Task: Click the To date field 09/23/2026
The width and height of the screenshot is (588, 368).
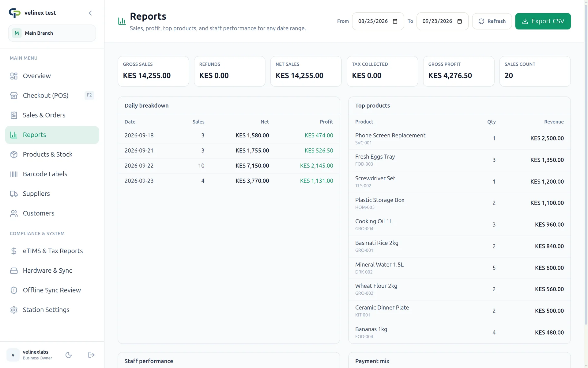Action: tap(443, 21)
